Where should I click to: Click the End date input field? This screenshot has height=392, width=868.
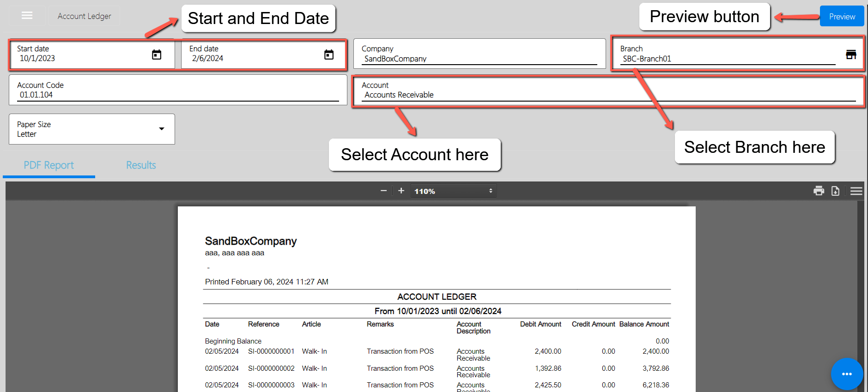point(263,54)
